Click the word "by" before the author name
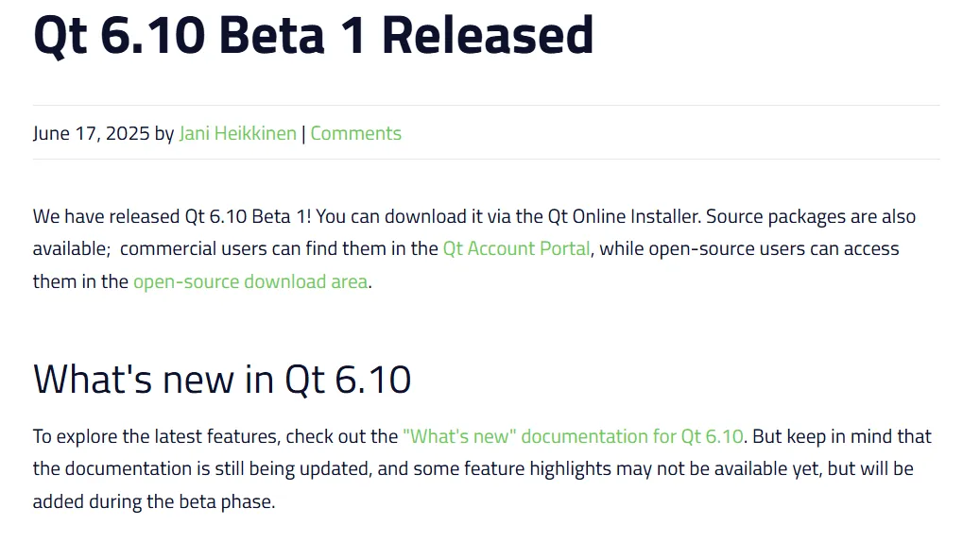The height and width of the screenshot is (542, 980). 164,133
